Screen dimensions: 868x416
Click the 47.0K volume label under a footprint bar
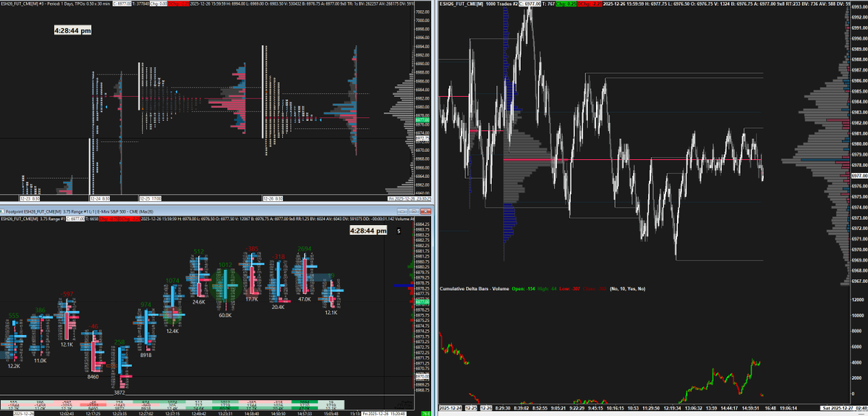click(305, 298)
